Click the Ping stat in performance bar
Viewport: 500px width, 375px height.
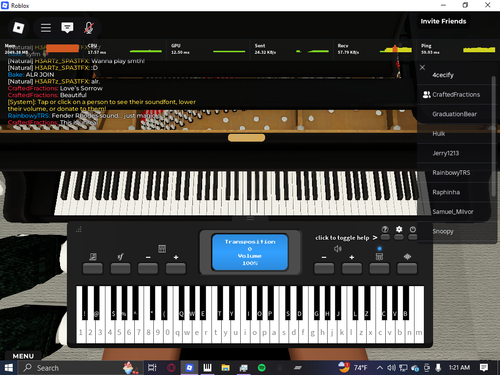point(458,49)
